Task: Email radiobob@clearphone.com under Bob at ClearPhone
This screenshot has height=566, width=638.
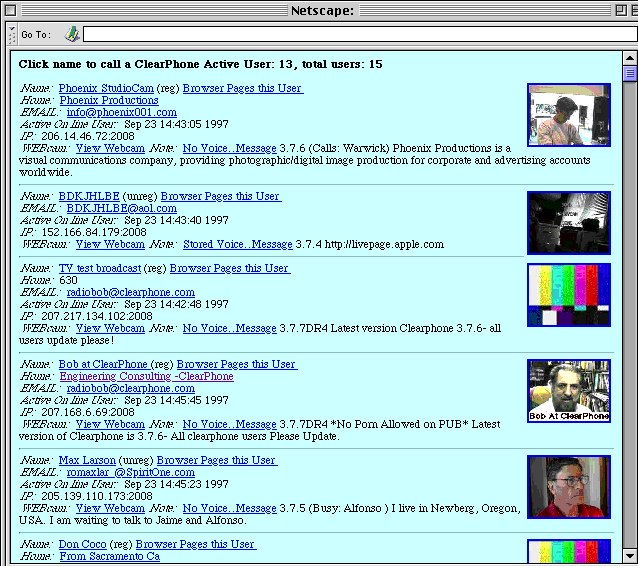Action: click(131, 388)
